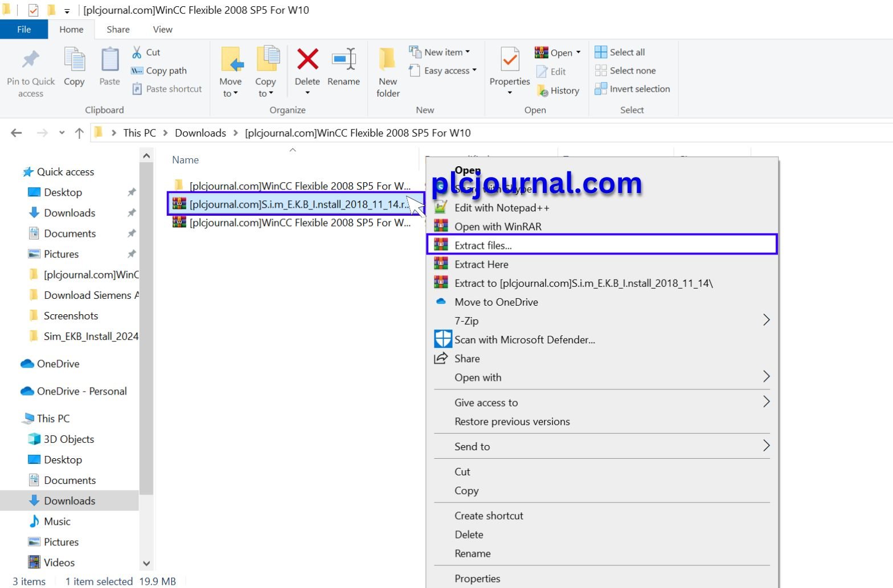The height and width of the screenshot is (588, 893).
Task: Switch to the View ribbon tab
Action: click(x=162, y=30)
